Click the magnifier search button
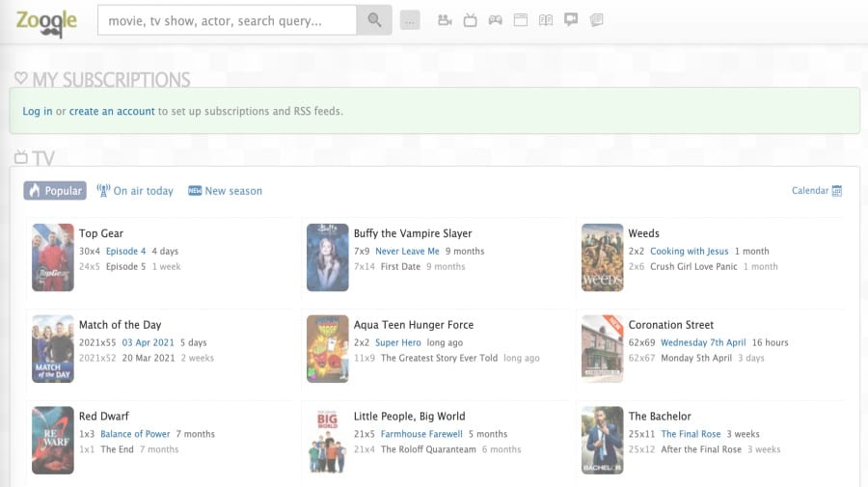Viewport: 868px width, 487px height. [374, 20]
